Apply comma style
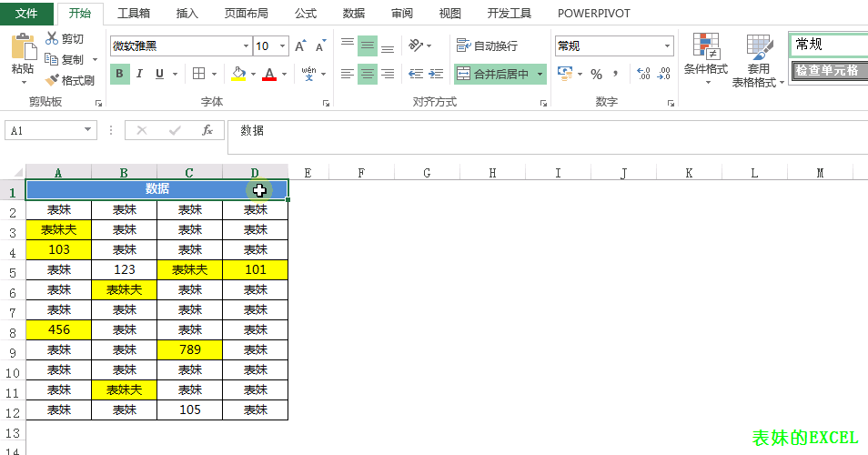 click(x=615, y=74)
